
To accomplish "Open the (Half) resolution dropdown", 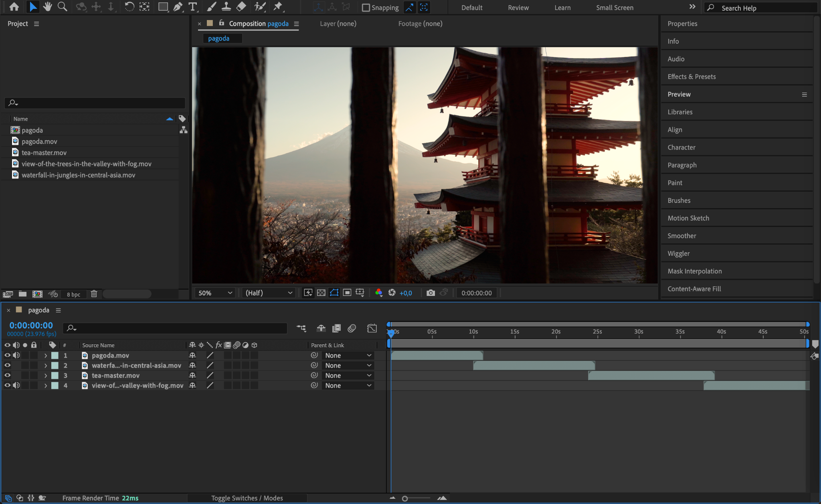I will tap(269, 293).
